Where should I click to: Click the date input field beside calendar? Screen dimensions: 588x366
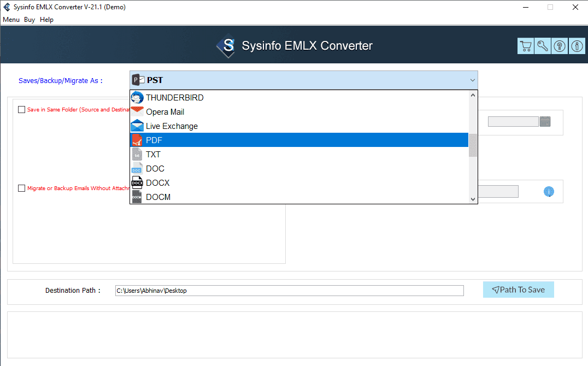pos(513,121)
